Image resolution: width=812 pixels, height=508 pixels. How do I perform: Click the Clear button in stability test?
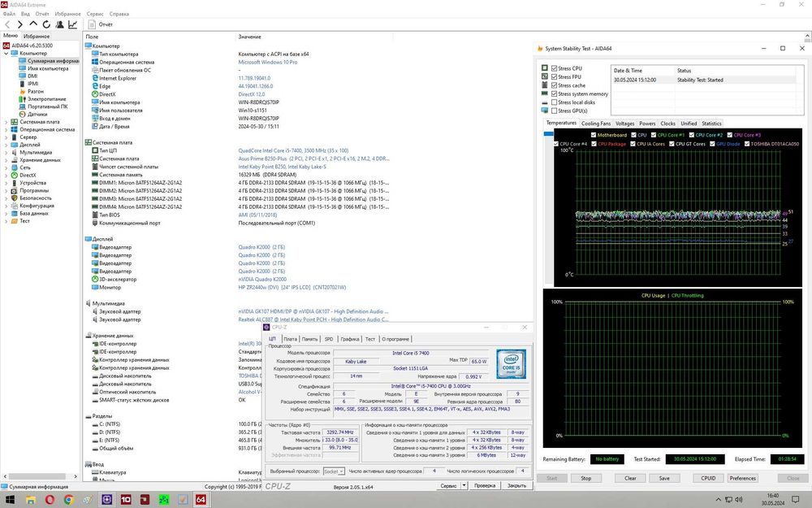630,478
